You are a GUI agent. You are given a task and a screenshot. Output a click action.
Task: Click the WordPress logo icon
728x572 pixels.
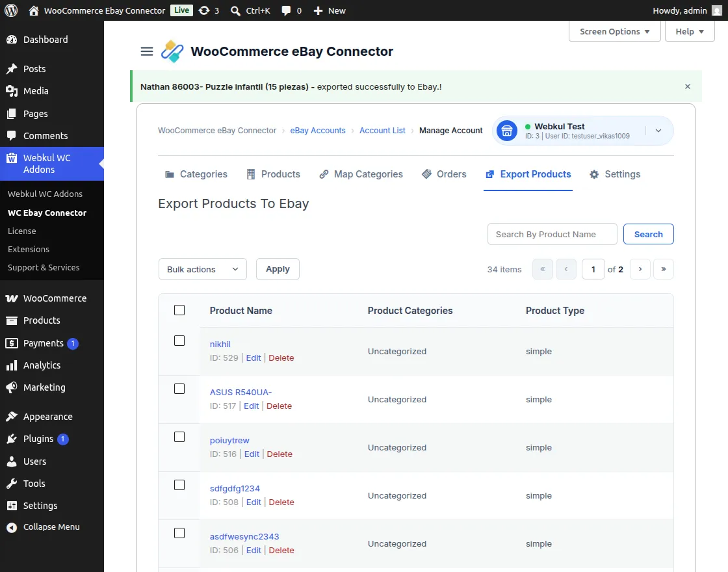click(x=11, y=10)
